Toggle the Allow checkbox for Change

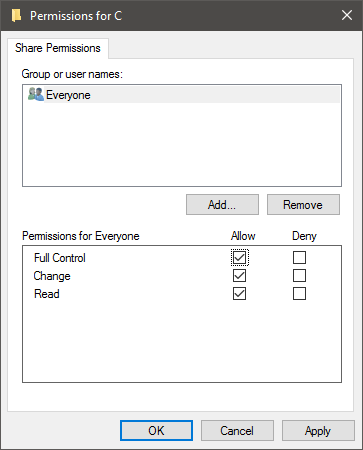pyautogui.click(x=239, y=276)
